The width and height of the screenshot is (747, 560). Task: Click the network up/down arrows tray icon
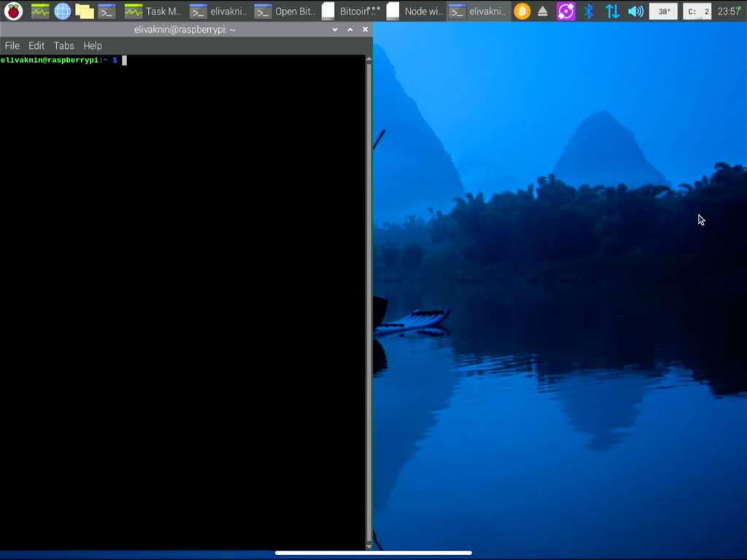(613, 11)
